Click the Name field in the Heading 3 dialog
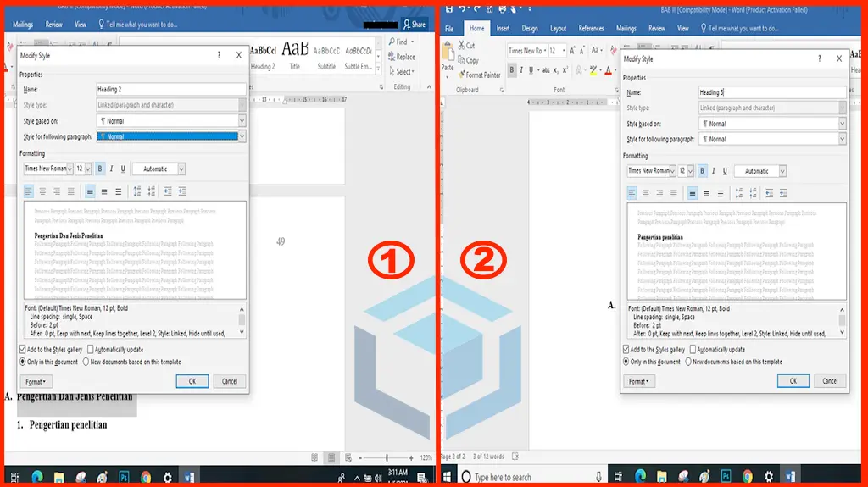This screenshot has height=487, width=868. click(772, 92)
